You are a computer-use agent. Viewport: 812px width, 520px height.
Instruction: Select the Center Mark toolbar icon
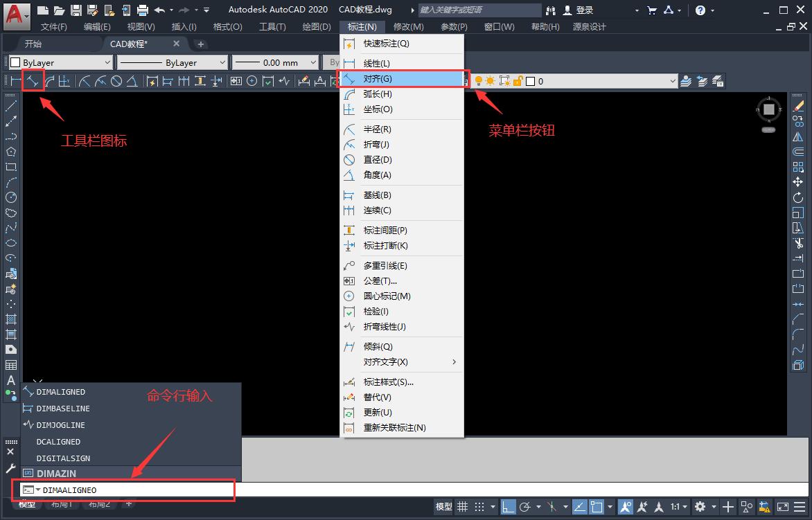click(x=251, y=81)
